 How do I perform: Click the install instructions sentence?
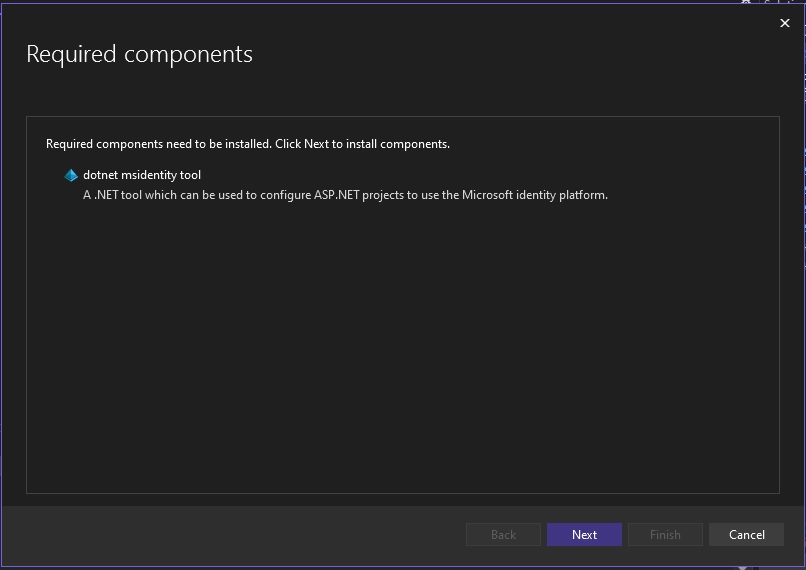[248, 144]
